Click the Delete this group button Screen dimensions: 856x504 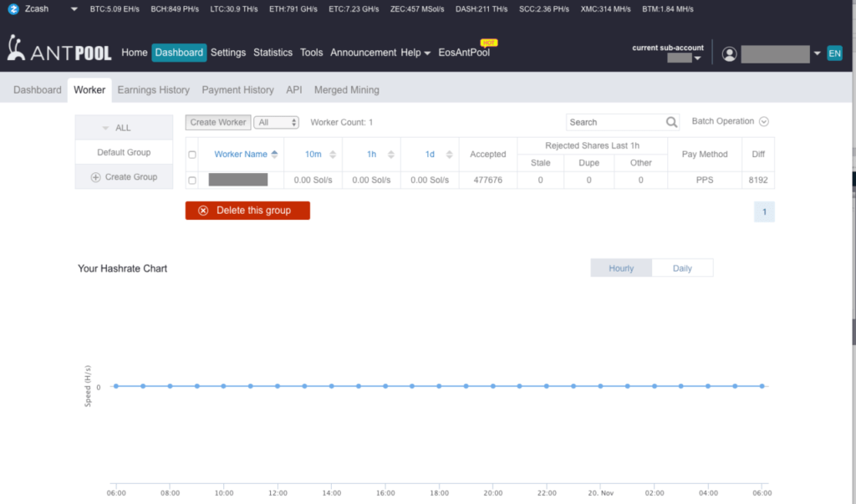[x=247, y=211]
